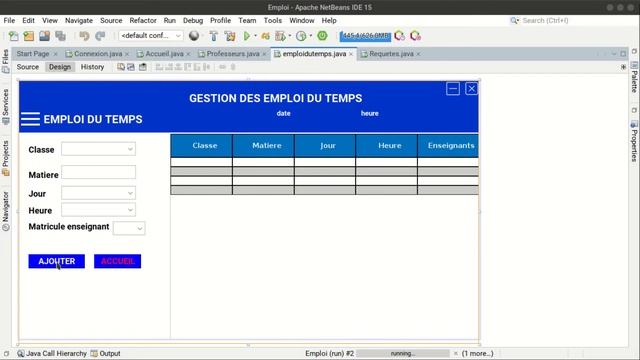The height and width of the screenshot is (360, 640).
Task: Save all files using the toolbar
Action: point(60,36)
